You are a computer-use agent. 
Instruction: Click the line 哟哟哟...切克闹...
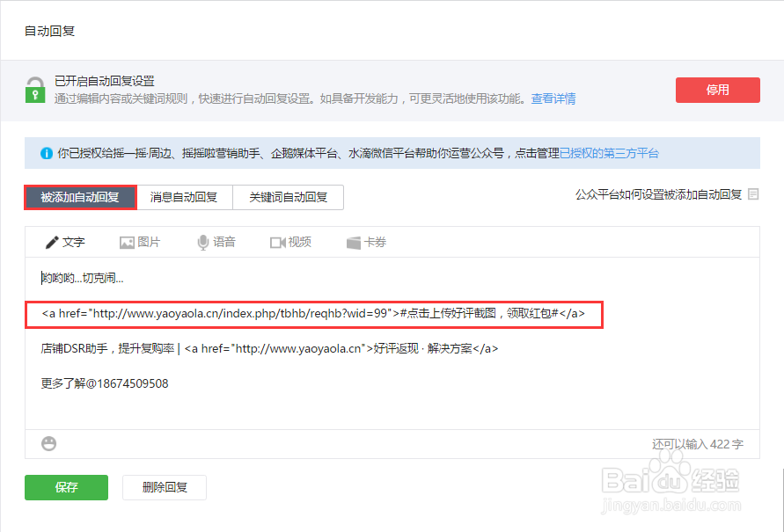[82, 278]
